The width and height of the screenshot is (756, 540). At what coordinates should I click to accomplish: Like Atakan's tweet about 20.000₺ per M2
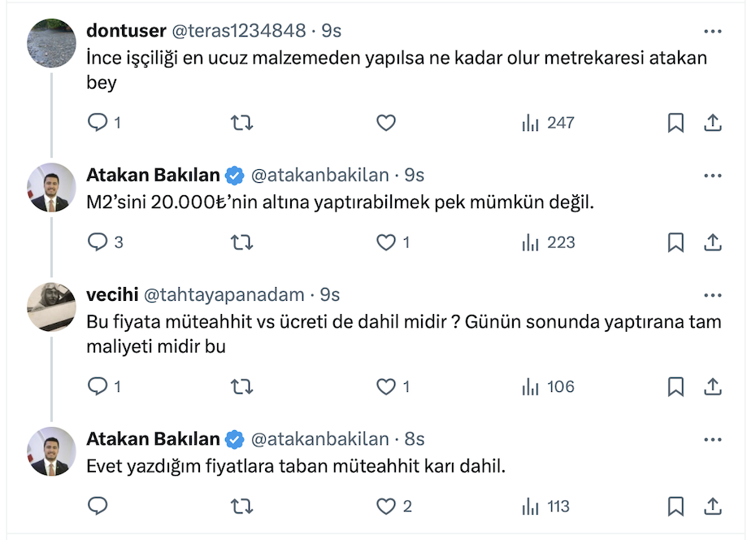pos(386,242)
